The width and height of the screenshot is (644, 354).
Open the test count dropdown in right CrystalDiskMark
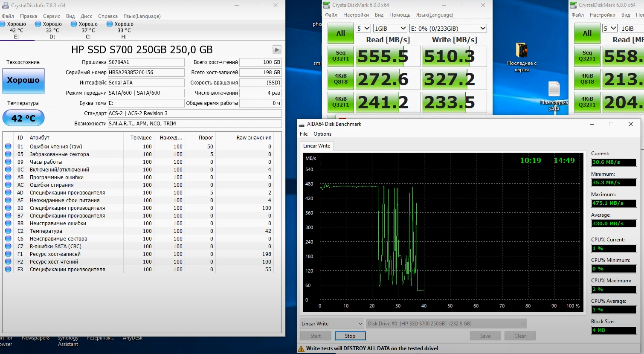(610, 28)
